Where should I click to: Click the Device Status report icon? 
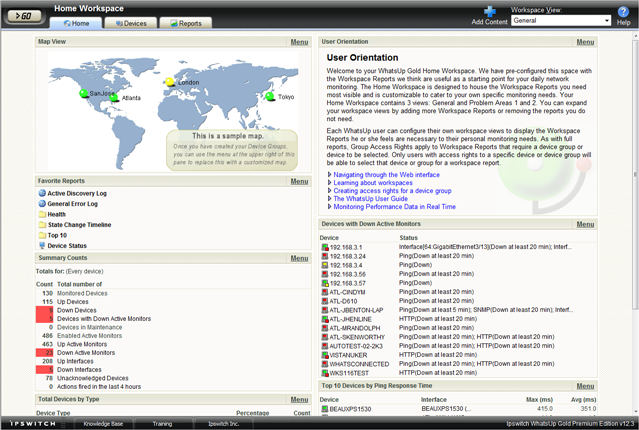coord(41,245)
